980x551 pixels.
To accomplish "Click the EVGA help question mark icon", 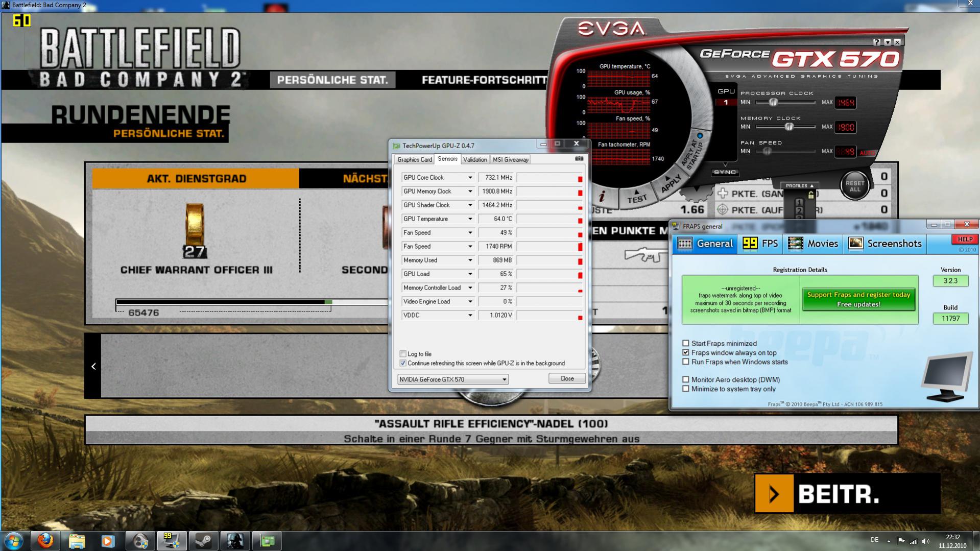I will (x=877, y=42).
